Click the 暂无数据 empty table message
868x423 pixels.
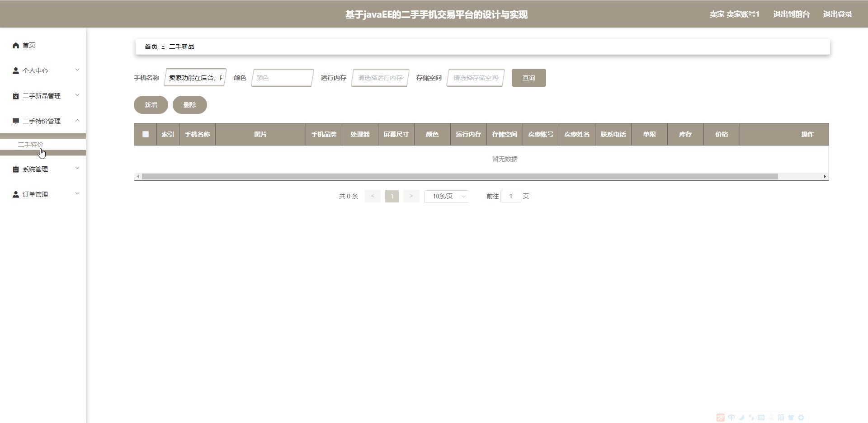point(505,159)
